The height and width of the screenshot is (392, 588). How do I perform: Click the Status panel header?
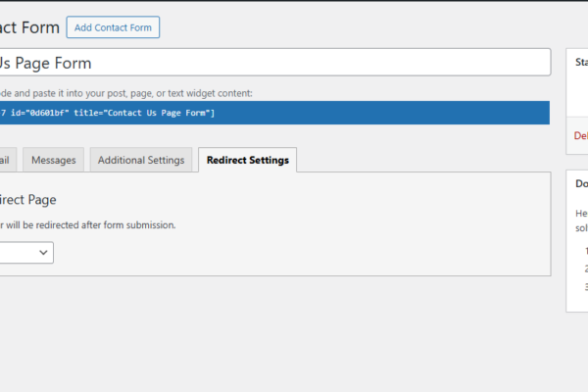(580, 63)
